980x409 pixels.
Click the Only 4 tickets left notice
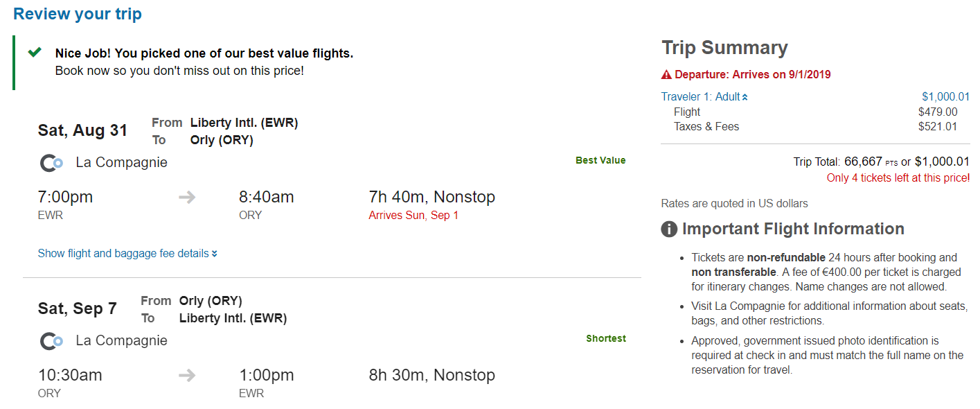[x=898, y=178]
